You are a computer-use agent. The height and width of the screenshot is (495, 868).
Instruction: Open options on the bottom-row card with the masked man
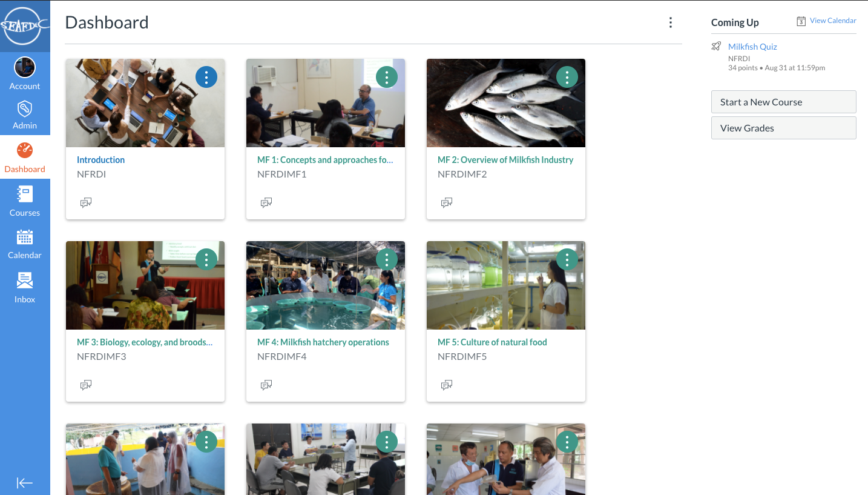tap(567, 442)
